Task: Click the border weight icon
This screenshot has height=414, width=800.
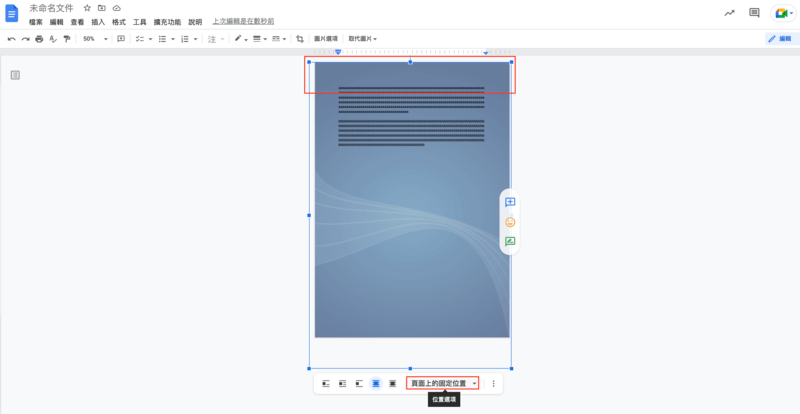Action: tap(257, 39)
